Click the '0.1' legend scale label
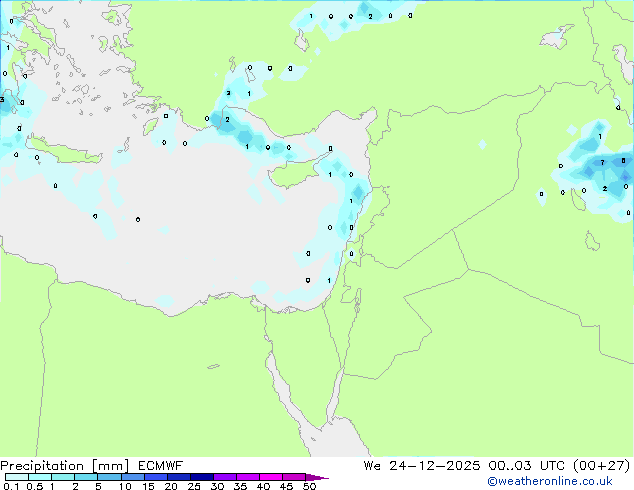634x490 pixels. click(x=11, y=486)
